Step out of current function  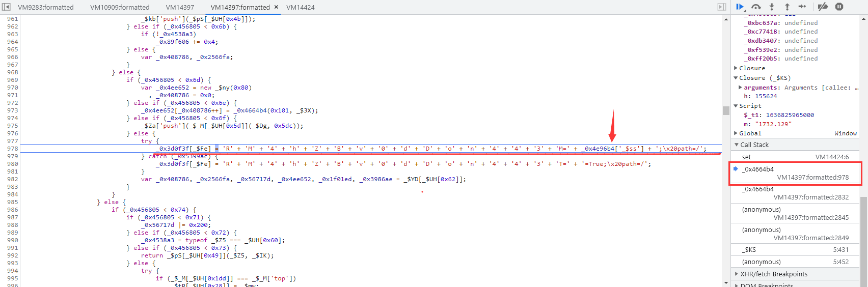(x=787, y=7)
